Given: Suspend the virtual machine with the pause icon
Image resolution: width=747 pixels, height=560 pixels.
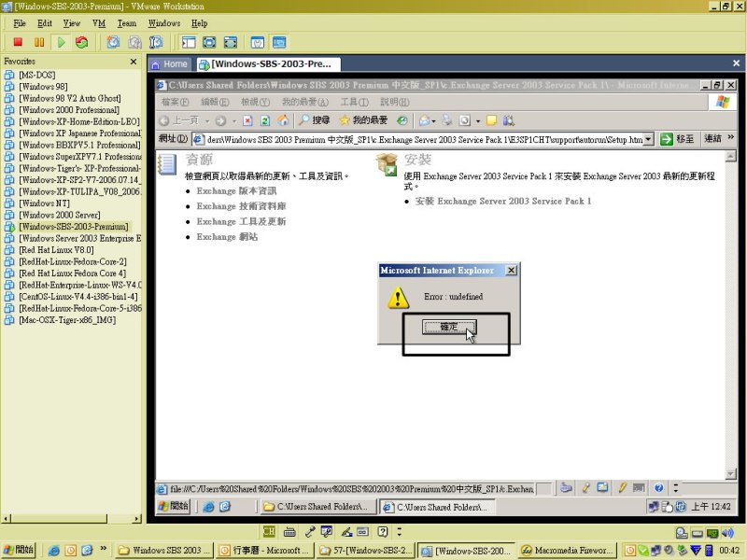Looking at the screenshot, I should (x=39, y=42).
